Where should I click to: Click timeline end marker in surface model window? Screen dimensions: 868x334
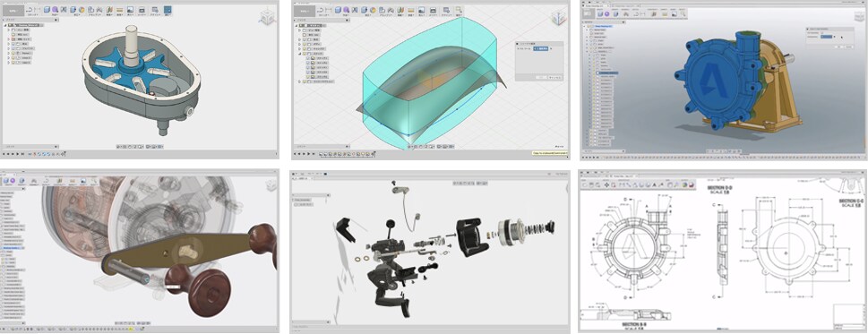(374, 153)
